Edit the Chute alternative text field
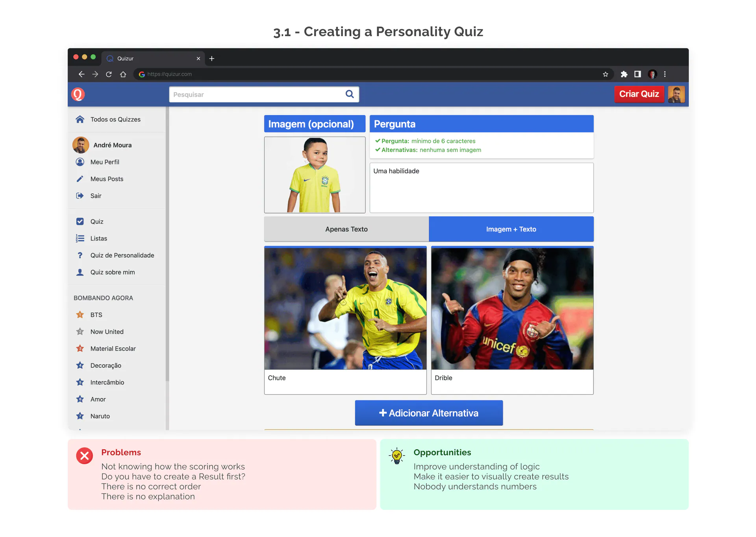The image size is (756, 537). pos(345,382)
